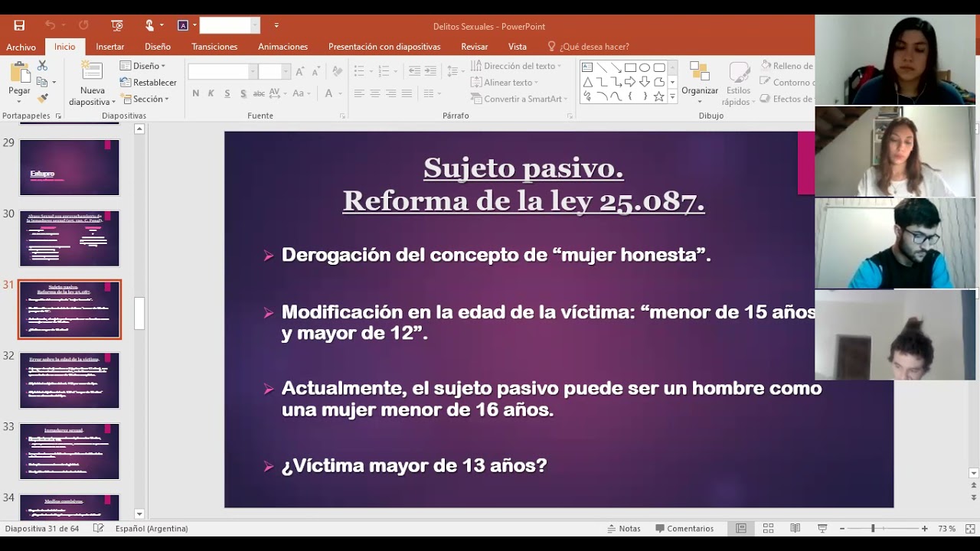980x551 pixels.
Task: Save the presentation with the floppy disk icon
Action: [x=19, y=25]
